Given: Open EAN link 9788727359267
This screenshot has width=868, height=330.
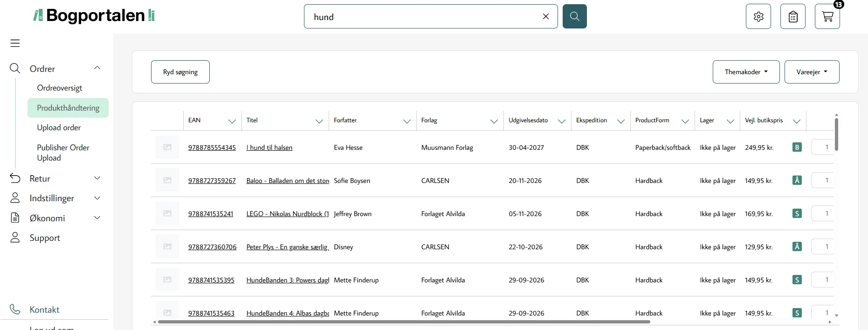Looking at the screenshot, I should tap(212, 181).
